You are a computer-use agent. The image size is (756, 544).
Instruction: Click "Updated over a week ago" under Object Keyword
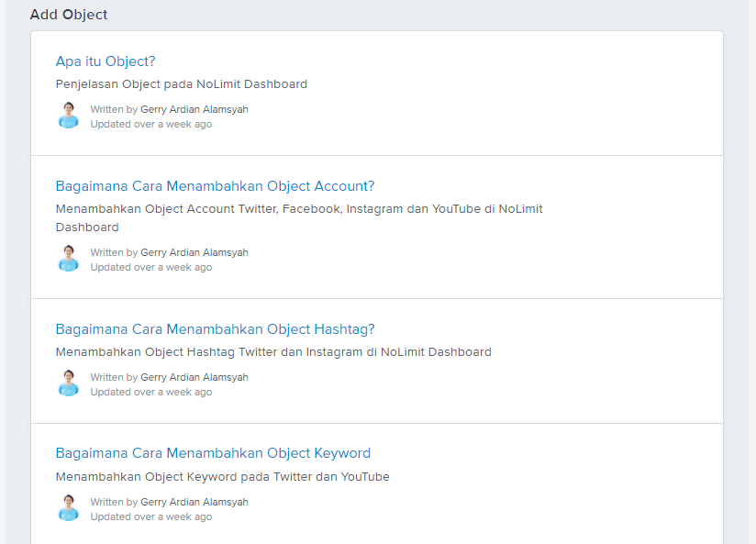point(150,517)
